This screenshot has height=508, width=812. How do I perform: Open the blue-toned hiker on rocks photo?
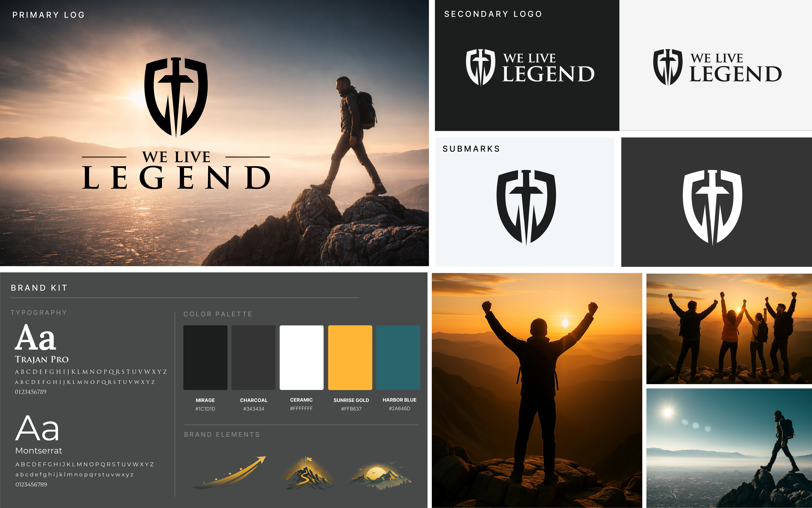pyautogui.click(x=729, y=448)
